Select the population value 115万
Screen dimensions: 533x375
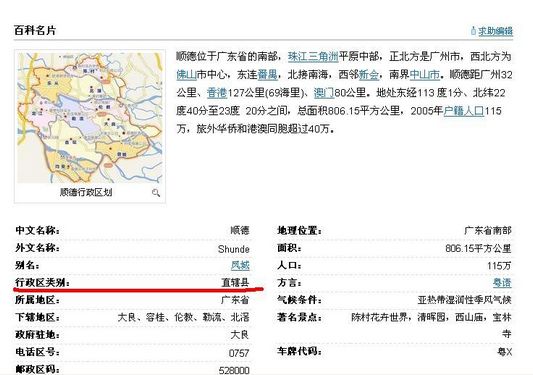click(499, 266)
